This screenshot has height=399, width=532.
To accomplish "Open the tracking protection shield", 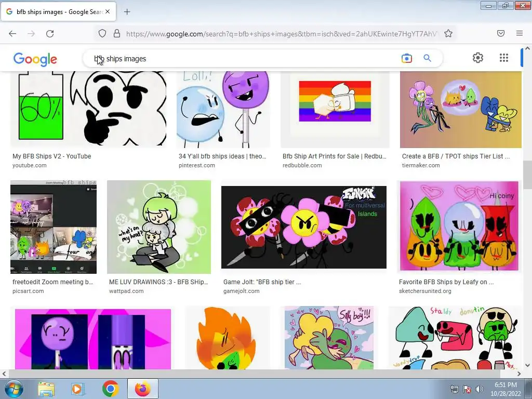I will coord(102,33).
